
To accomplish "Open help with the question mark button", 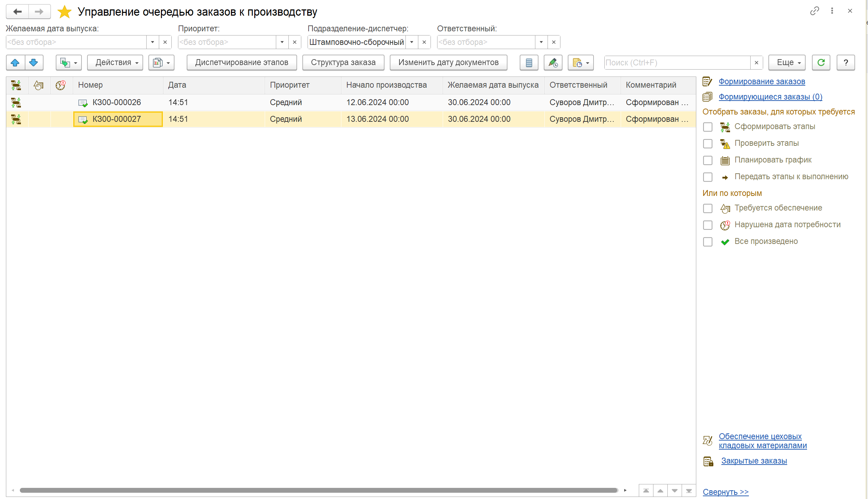I will (x=846, y=63).
